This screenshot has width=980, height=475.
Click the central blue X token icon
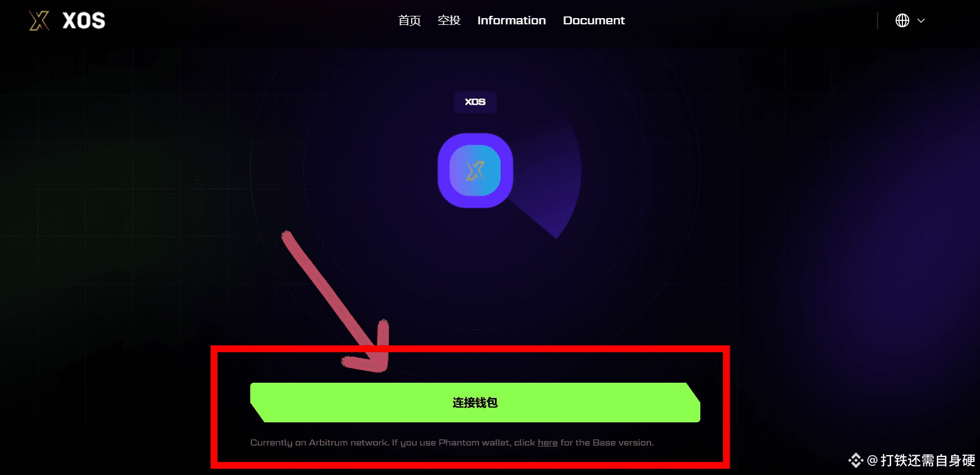tap(476, 170)
